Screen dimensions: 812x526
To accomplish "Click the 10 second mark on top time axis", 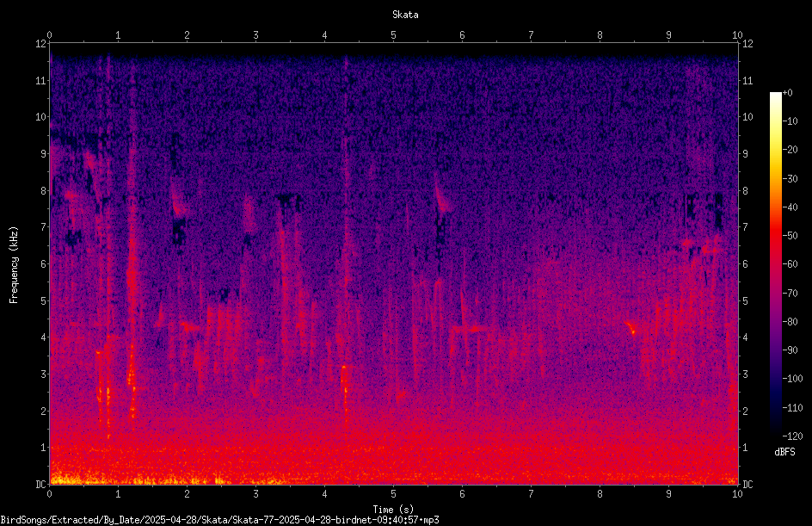I will pos(737,35).
